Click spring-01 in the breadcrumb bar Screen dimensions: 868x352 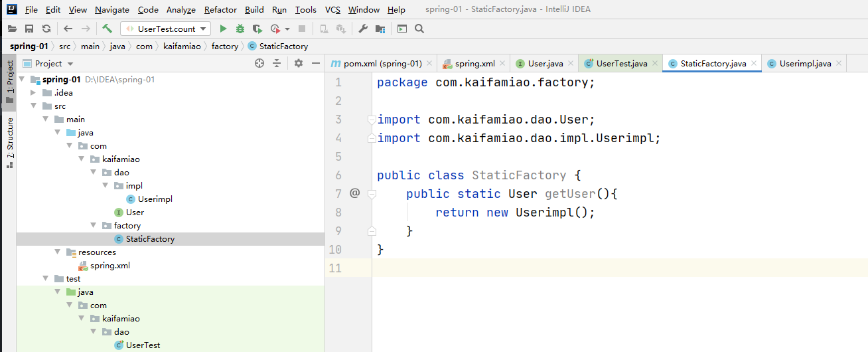coord(29,46)
